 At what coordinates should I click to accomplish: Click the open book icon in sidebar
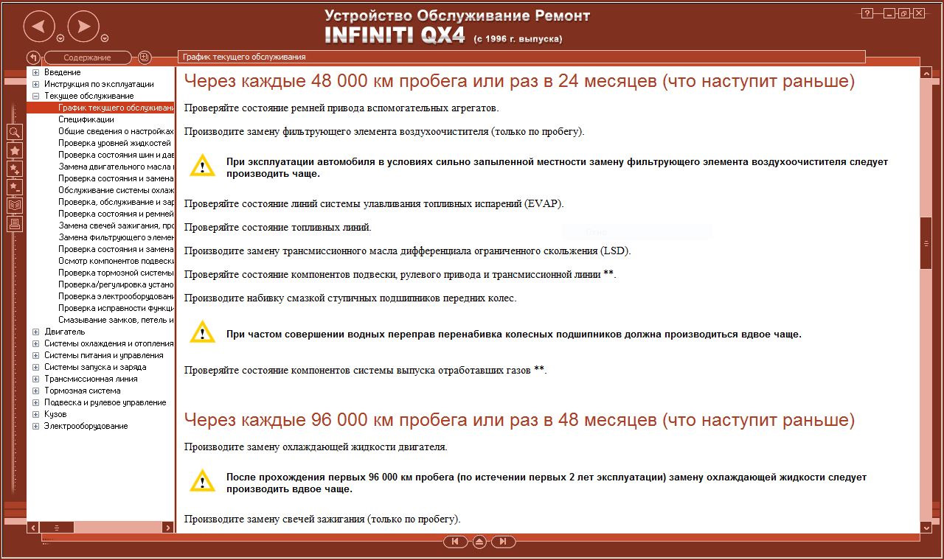pos(15,206)
